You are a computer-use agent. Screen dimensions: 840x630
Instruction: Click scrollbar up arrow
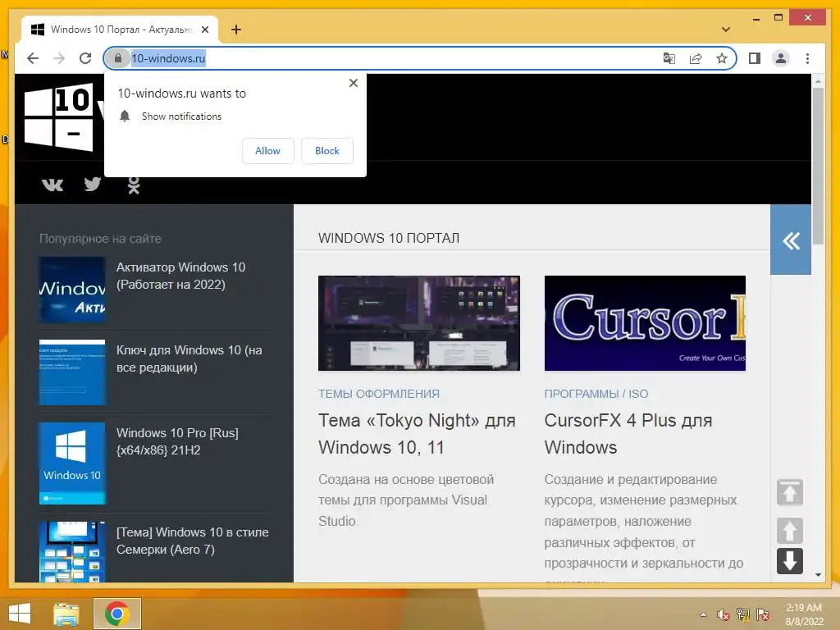(818, 82)
